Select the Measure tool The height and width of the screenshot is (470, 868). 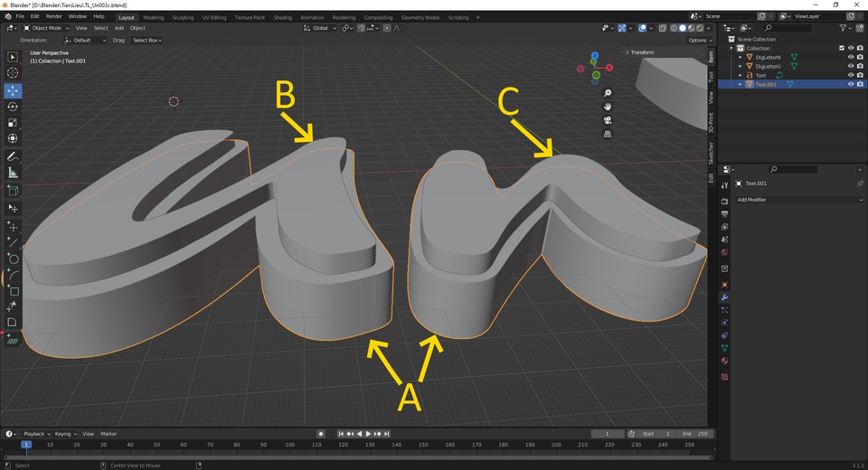pyautogui.click(x=12, y=174)
